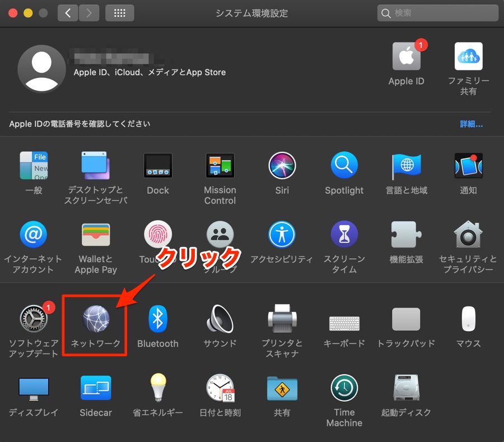Show all preferences grid button

coord(120,13)
